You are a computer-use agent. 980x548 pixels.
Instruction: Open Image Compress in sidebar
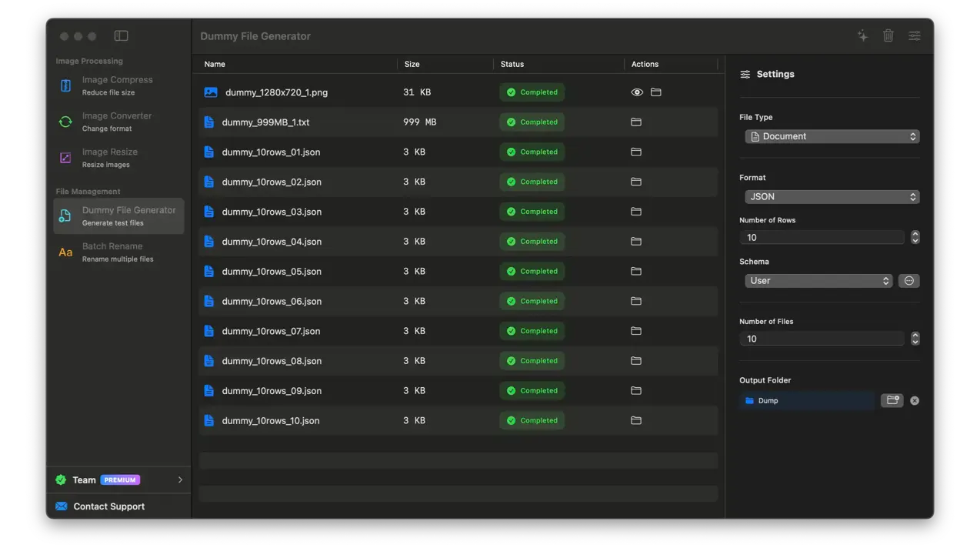click(118, 85)
